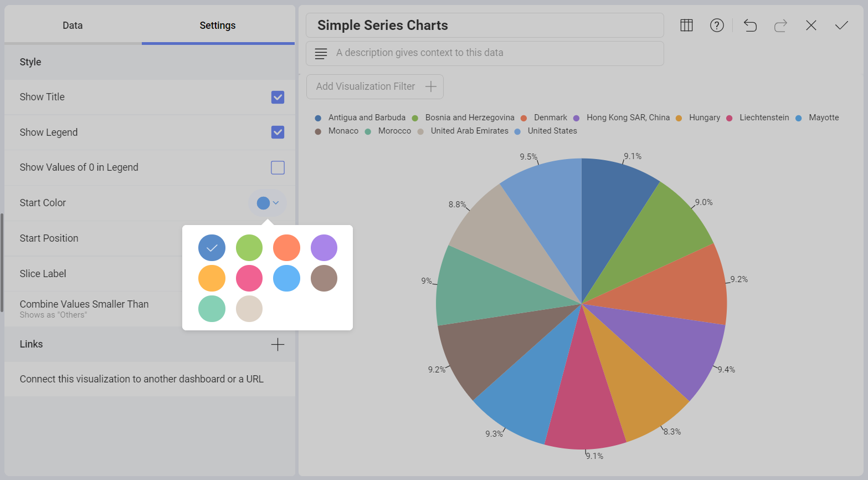Image resolution: width=868 pixels, height=480 pixels.
Task: Choose the green color swatch
Action: click(x=249, y=248)
